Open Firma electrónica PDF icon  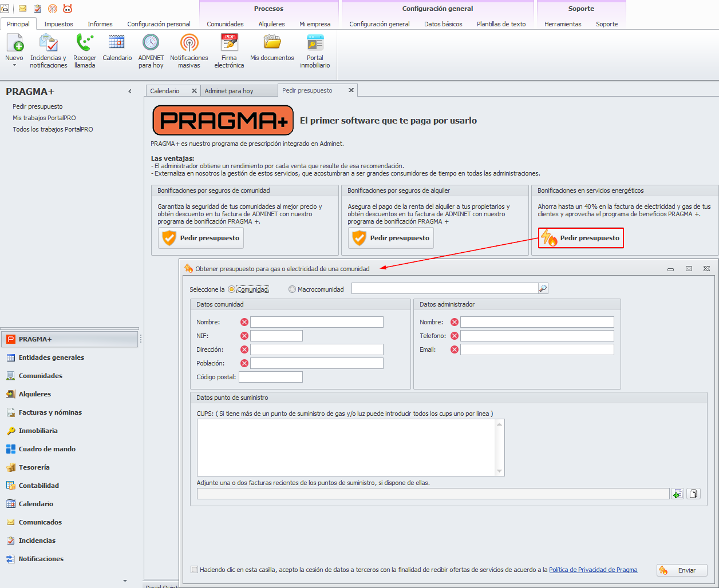229,51
